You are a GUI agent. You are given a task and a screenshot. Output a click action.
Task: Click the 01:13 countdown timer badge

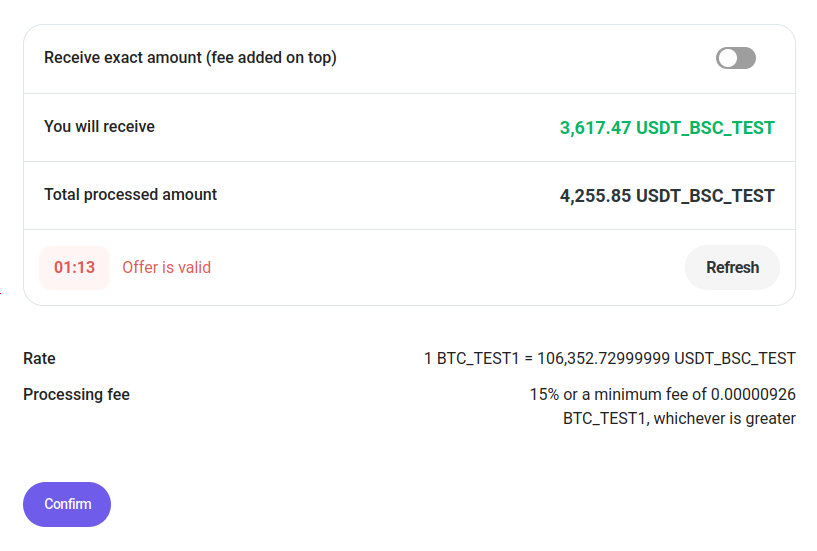tap(74, 267)
